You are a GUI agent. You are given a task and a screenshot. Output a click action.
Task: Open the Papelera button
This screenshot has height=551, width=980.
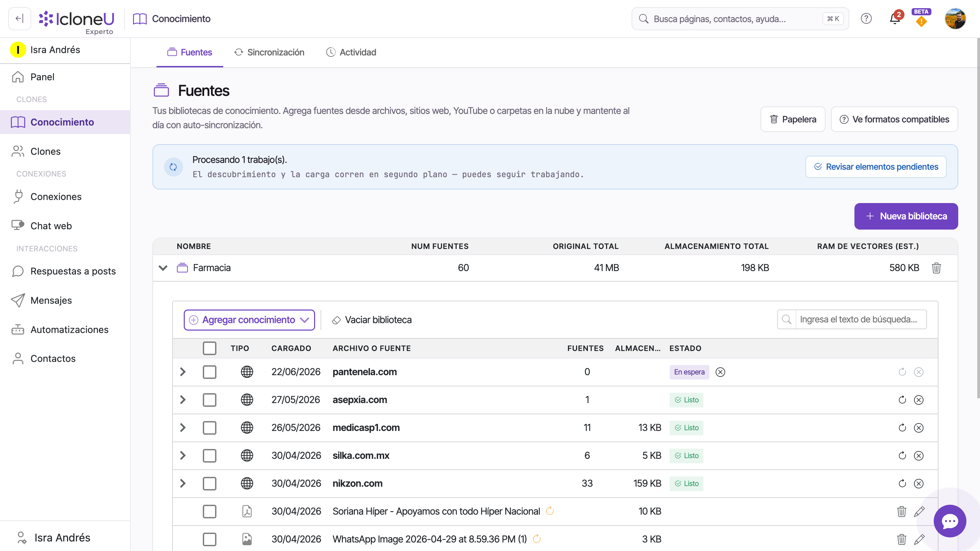click(793, 119)
